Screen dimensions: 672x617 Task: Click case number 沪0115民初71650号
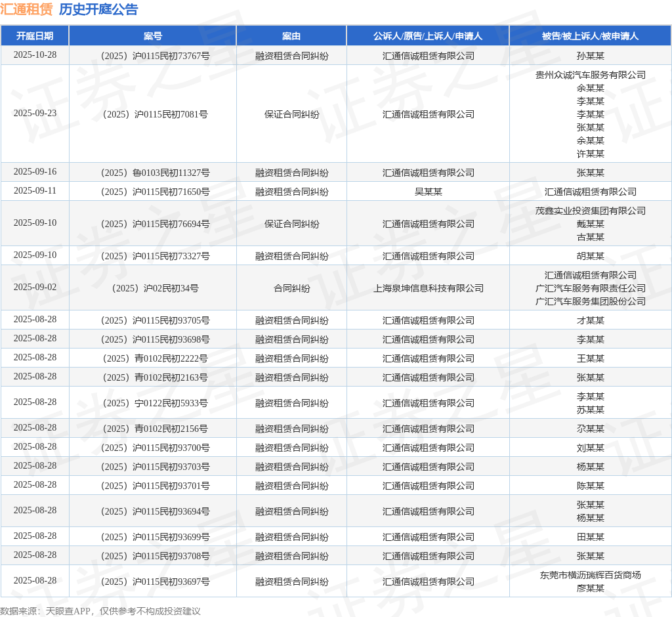[155, 192]
